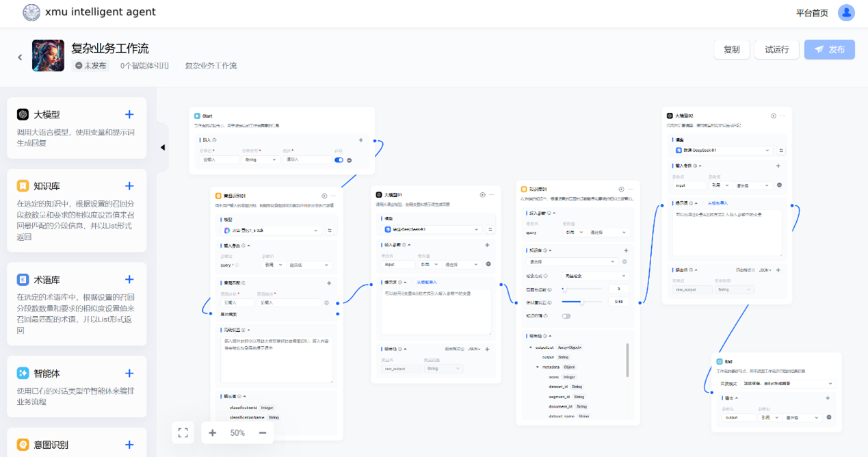Open the String type dropdown in Start node
This screenshot has width=868, height=457.
[261, 160]
